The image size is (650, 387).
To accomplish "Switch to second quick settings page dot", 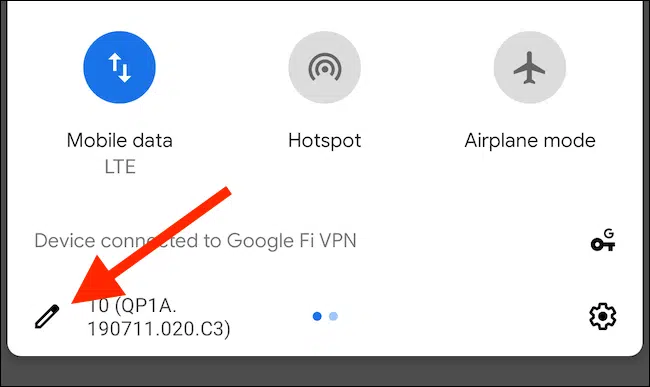I will point(333,317).
